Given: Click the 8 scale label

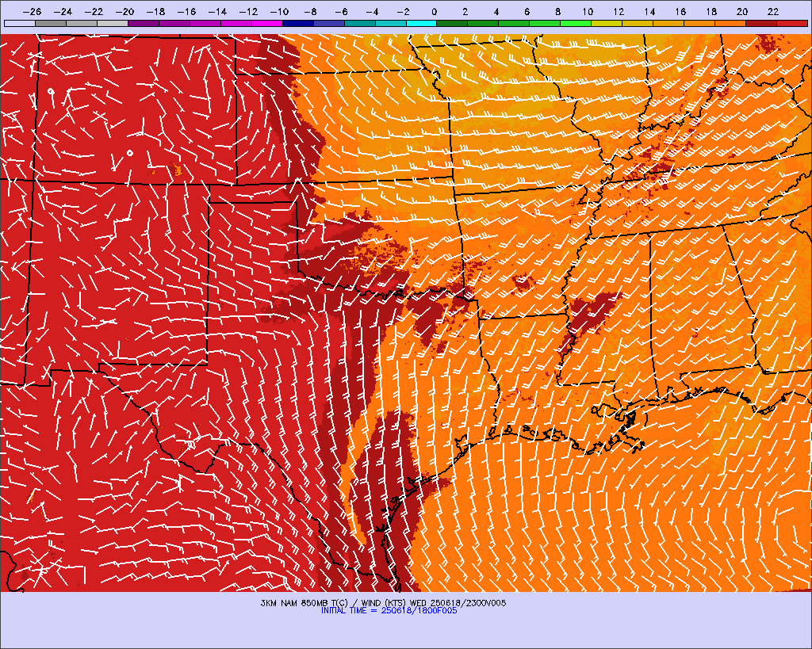Looking at the screenshot, I should (557, 11).
